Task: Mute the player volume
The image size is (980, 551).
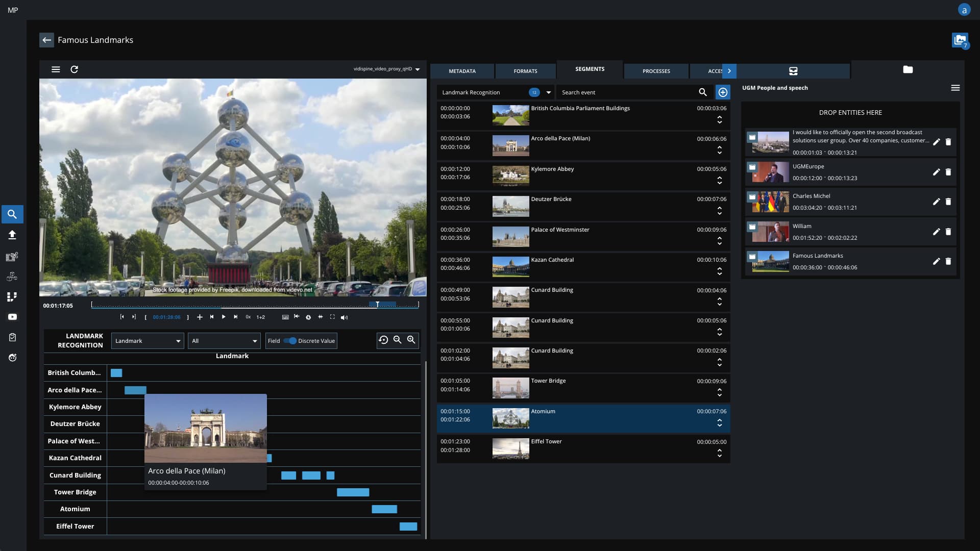Action: (345, 317)
